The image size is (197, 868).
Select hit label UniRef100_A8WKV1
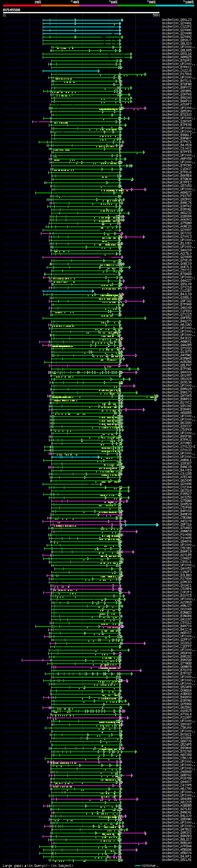click(x=177, y=342)
